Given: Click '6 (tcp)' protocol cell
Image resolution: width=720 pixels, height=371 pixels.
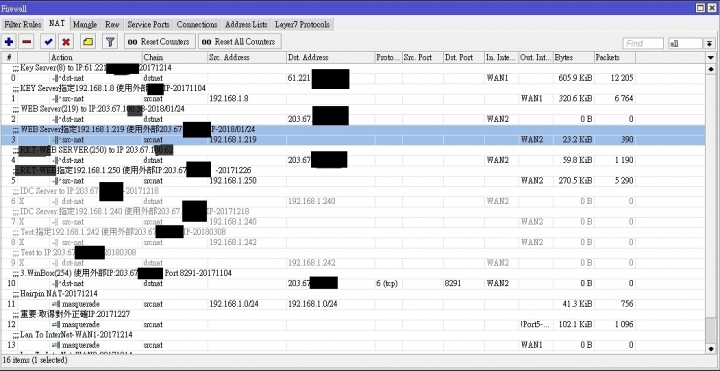Looking at the screenshot, I should [x=388, y=284].
